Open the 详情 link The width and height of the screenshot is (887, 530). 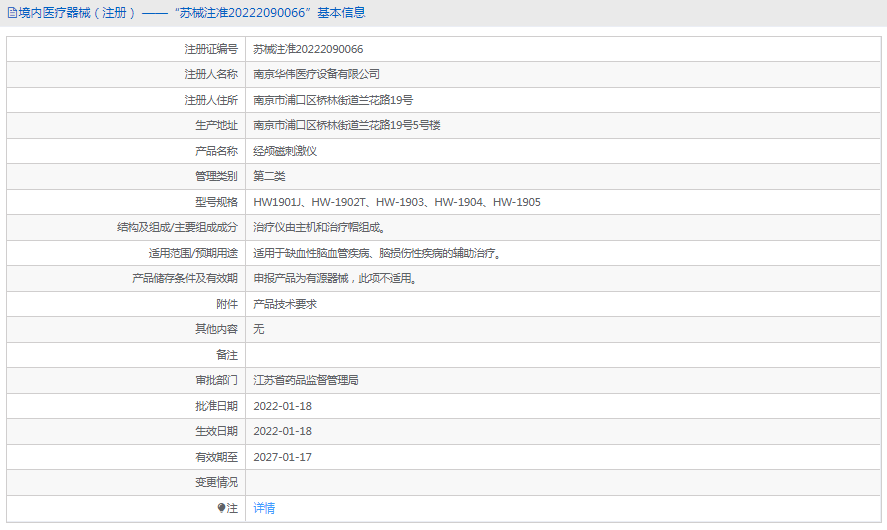264,508
